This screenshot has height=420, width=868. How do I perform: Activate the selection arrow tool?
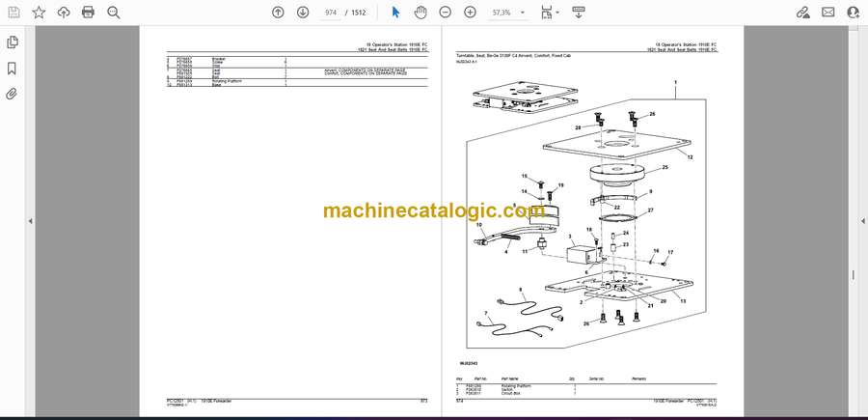[x=395, y=13]
